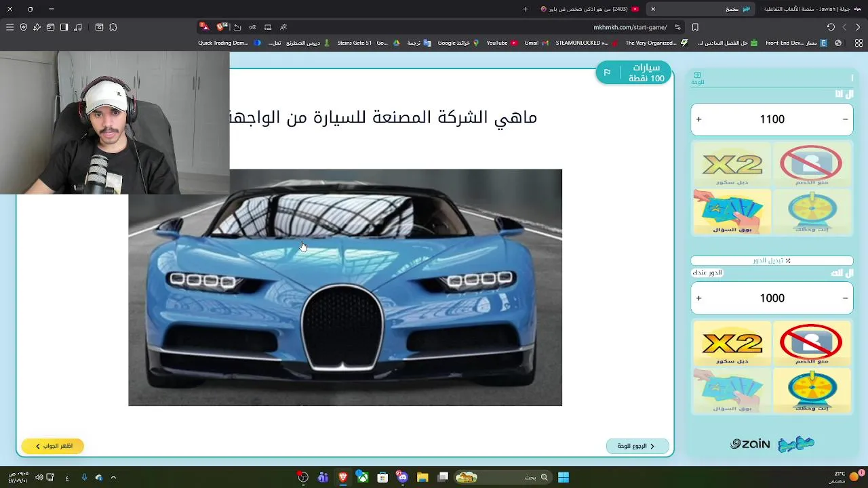Open The Very Organized... bookmark
Viewport: 868px width, 488px height.
[656, 43]
